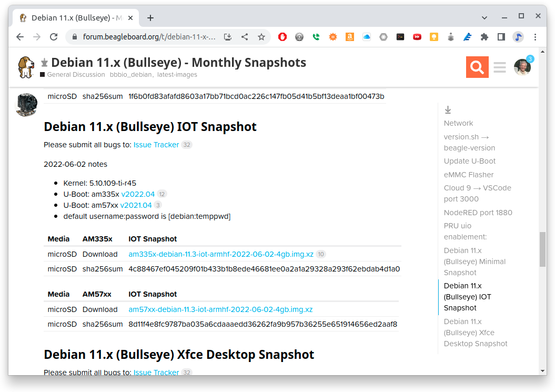Screen dimensions: 555x392
Task: Open your notifications via the avatar badge
Action: click(522, 67)
